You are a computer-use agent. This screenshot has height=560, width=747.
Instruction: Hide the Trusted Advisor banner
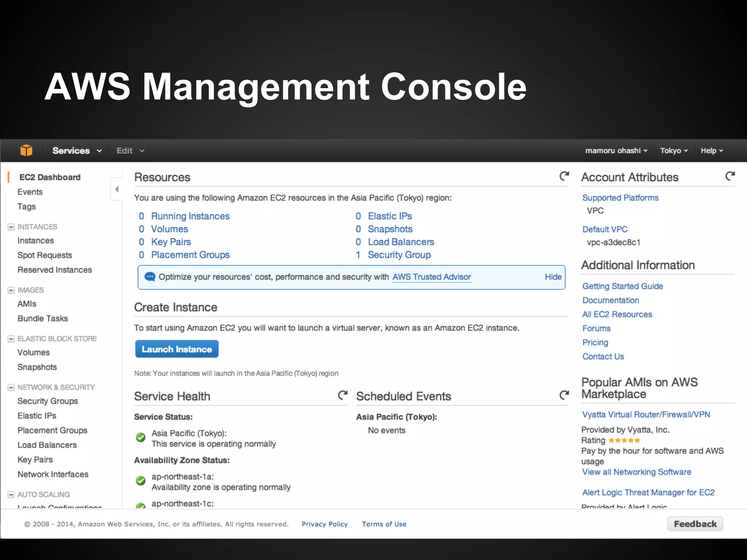(x=553, y=277)
